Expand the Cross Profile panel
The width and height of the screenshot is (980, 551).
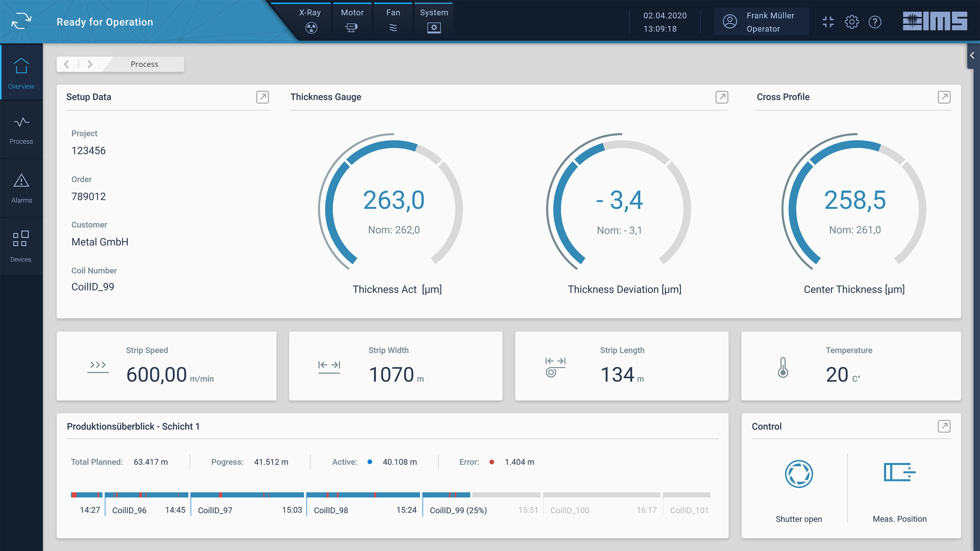[x=944, y=97]
